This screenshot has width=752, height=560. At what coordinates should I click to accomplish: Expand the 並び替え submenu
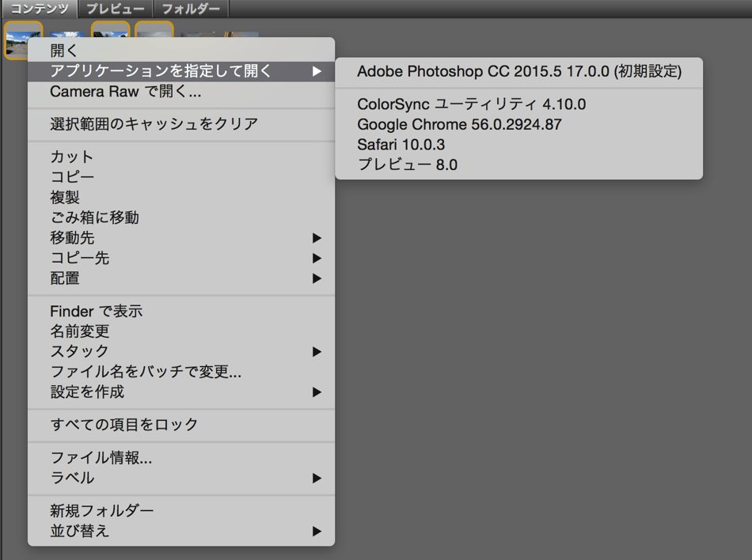pyautogui.click(x=181, y=531)
